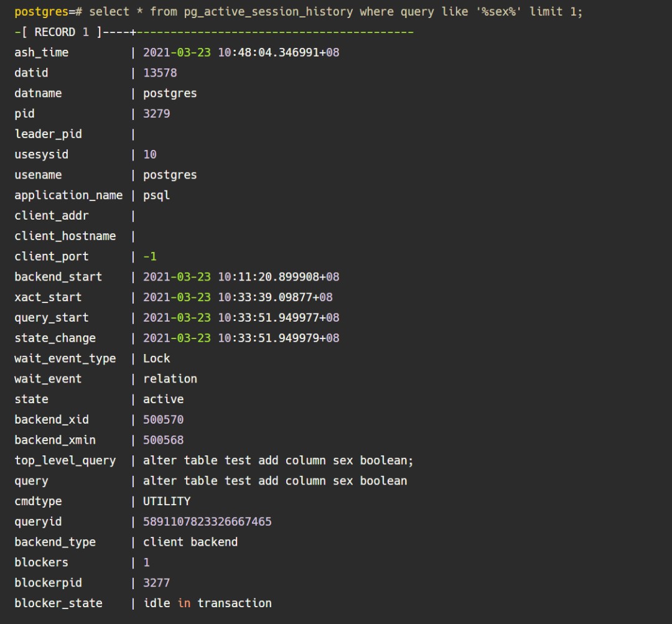Click the xact_start timestamp value
672x624 pixels.
(x=238, y=297)
